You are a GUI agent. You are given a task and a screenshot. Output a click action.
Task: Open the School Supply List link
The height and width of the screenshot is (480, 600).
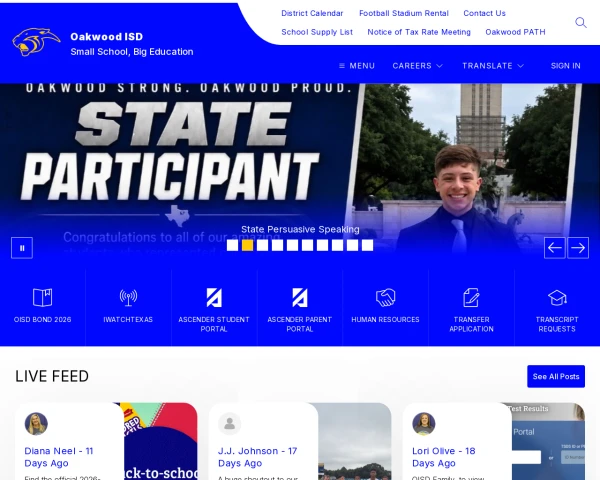pos(317,32)
